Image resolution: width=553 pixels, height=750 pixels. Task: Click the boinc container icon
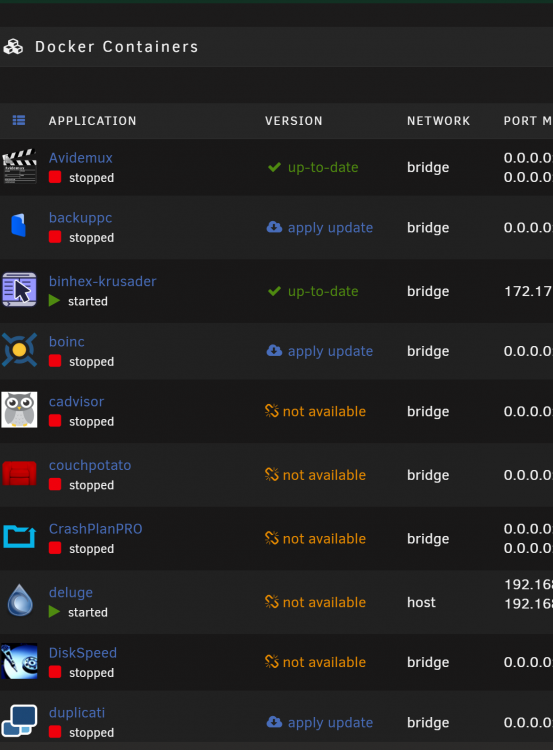(x=19, y=350)
